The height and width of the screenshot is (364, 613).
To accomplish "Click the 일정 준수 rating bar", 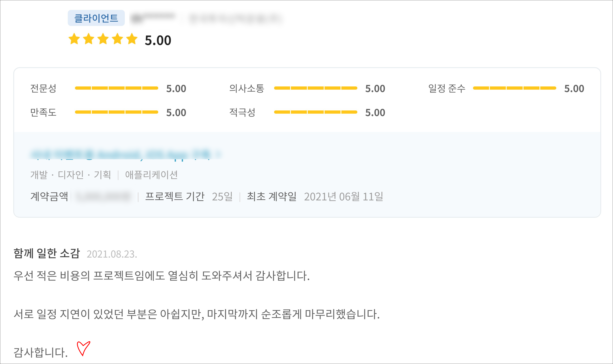I will (514, 88).
